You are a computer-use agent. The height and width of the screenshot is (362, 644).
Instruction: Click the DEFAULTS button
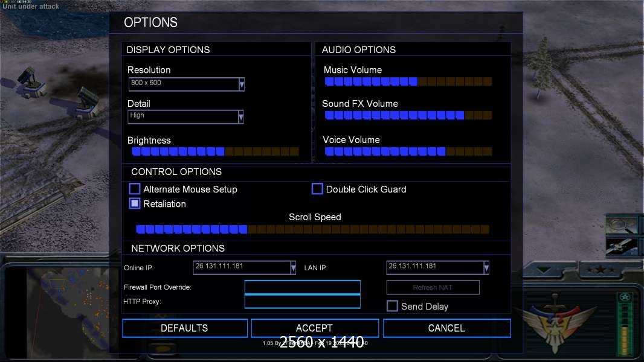[185, 328]
